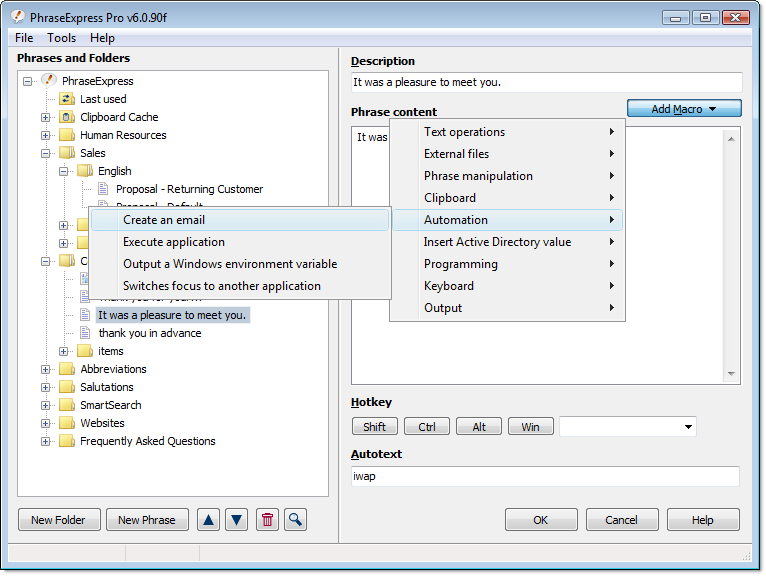Open the External files submenu
The height and width of the screenshot is (576, 766).
pos(507,154)
